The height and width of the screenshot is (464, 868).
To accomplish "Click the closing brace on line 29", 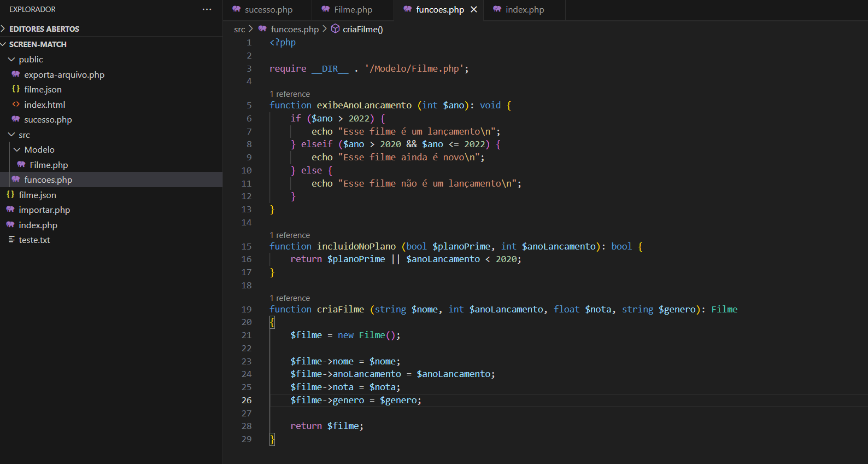I will tap(272, 439).
